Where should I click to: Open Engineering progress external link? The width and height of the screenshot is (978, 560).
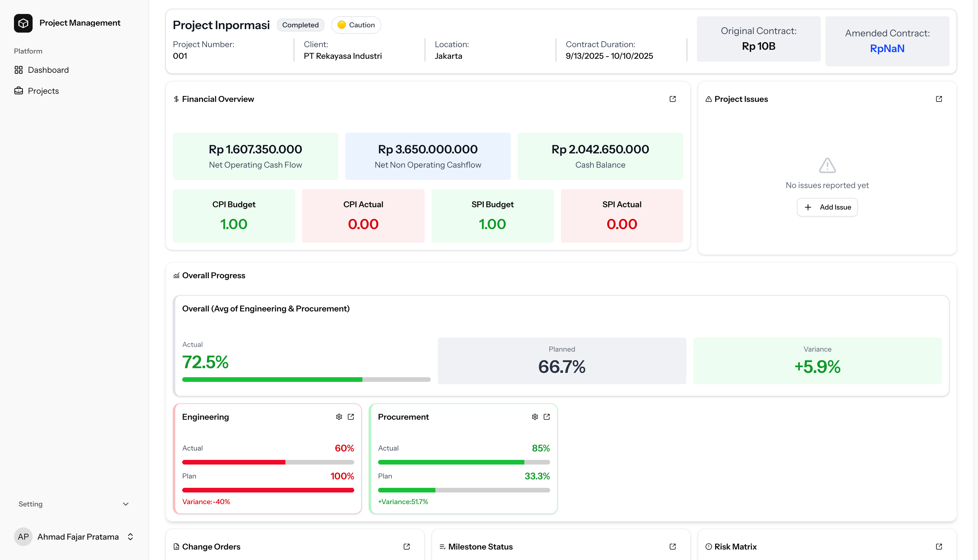tap(350, 417)
